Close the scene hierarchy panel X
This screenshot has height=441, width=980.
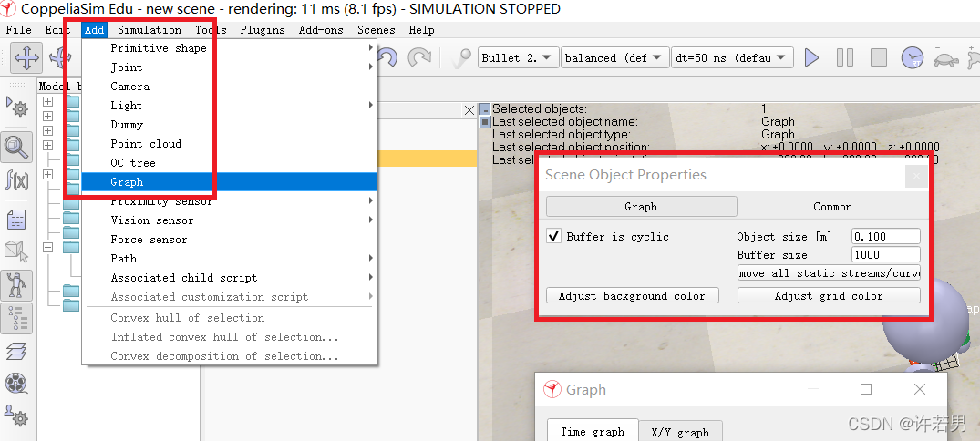point(469,110)
